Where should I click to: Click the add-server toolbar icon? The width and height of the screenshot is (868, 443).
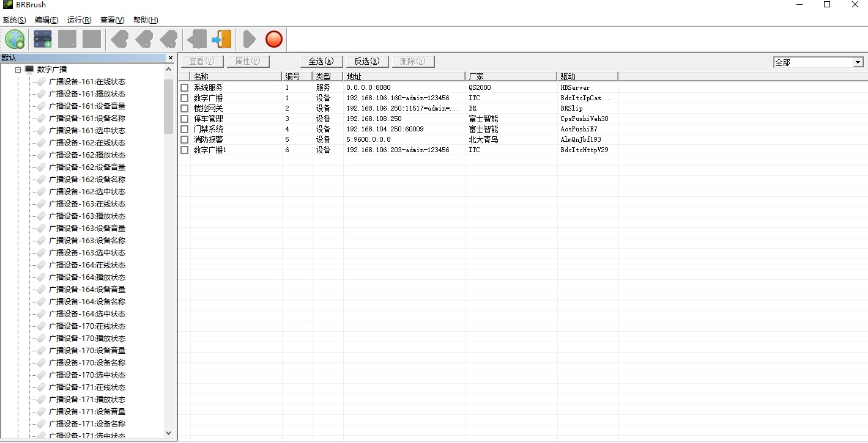pos(43,39)
